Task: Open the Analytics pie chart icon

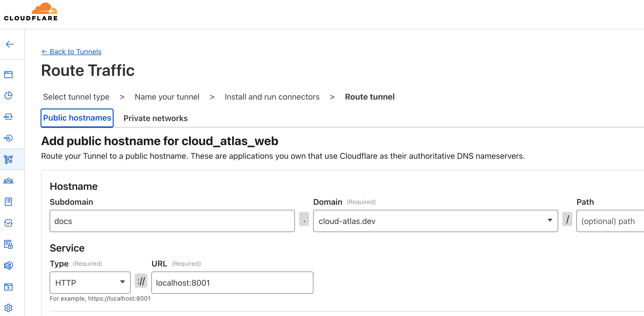Action: 8,96
